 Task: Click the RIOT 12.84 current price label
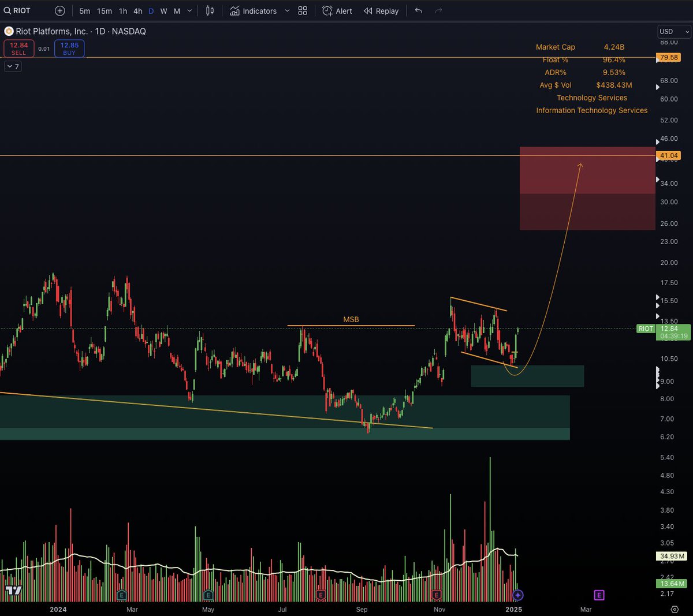point(664,332)
